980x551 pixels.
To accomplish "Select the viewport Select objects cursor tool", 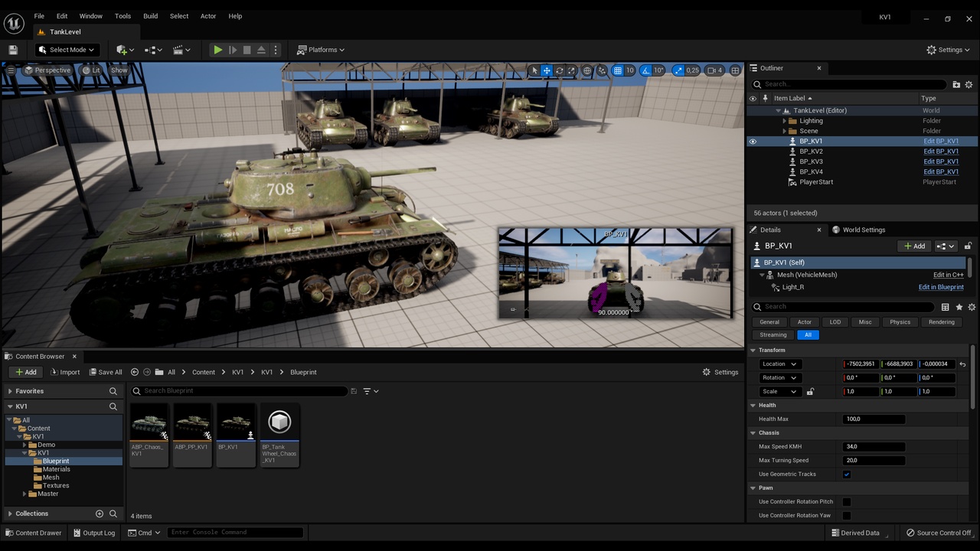I will click(x=534, y=70).
